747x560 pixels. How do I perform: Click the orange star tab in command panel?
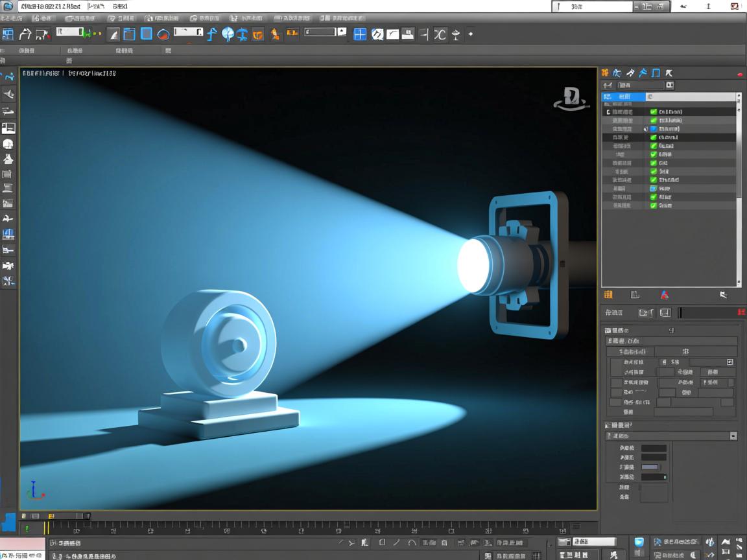pyautogui.click(x=604, y=73)
